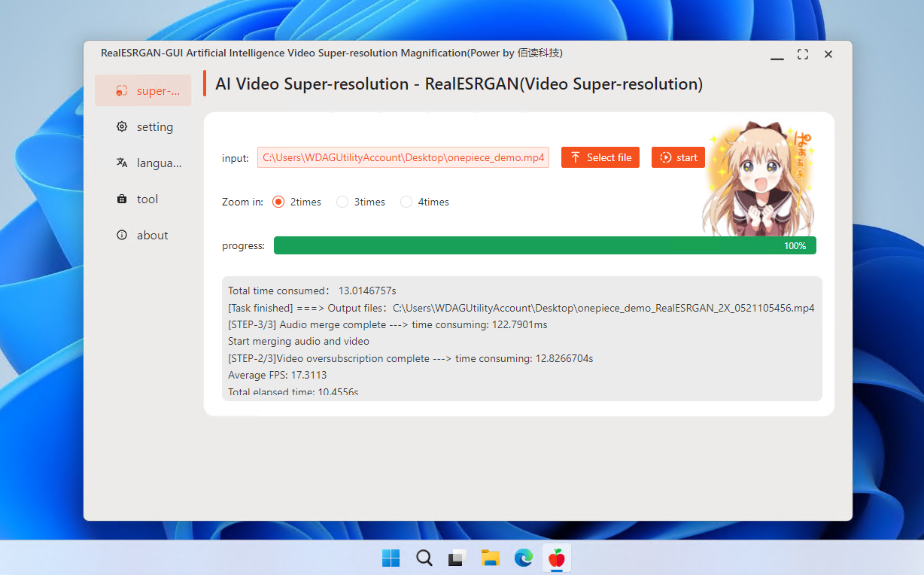Click the 'Zoom in:' label
Image resolution: width=924 pixels, height=575 pixels.
(242, 202)
